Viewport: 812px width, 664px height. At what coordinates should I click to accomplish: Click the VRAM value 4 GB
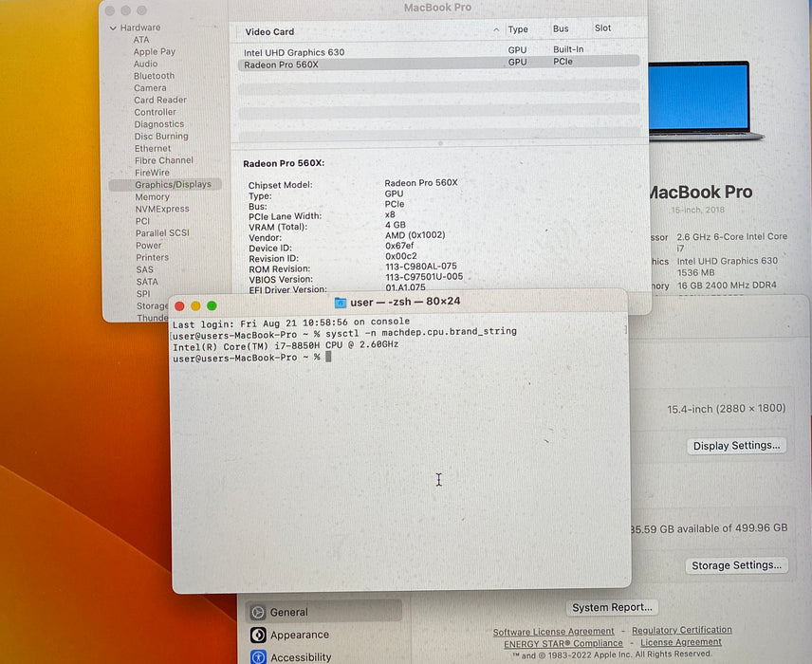pyautogui.click(x=396, y=225)
